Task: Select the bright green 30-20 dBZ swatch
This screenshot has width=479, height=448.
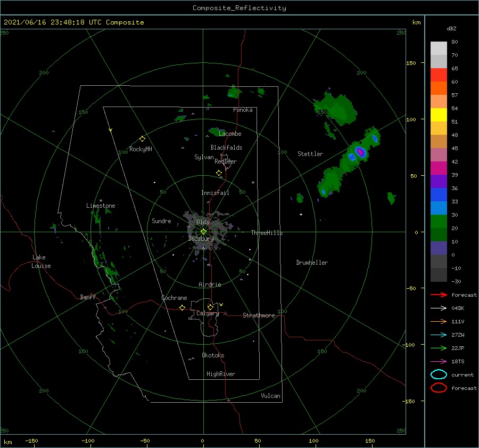Action: coord(439,222)
